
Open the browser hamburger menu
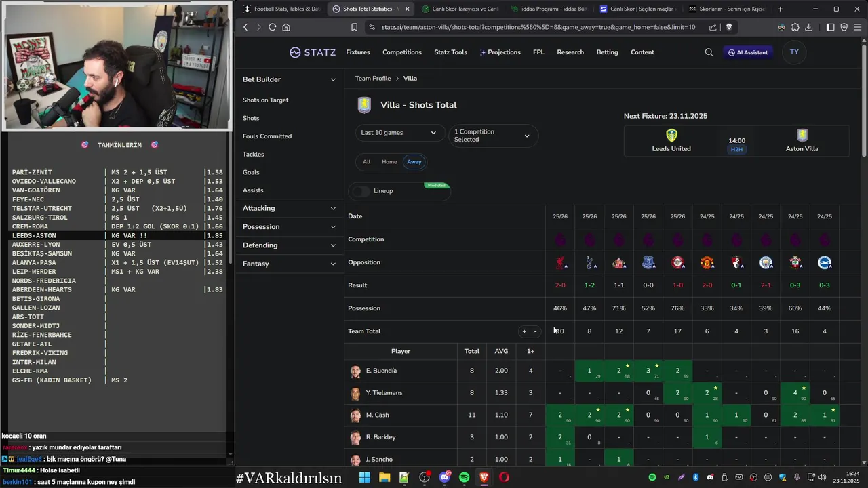[858, 27]
